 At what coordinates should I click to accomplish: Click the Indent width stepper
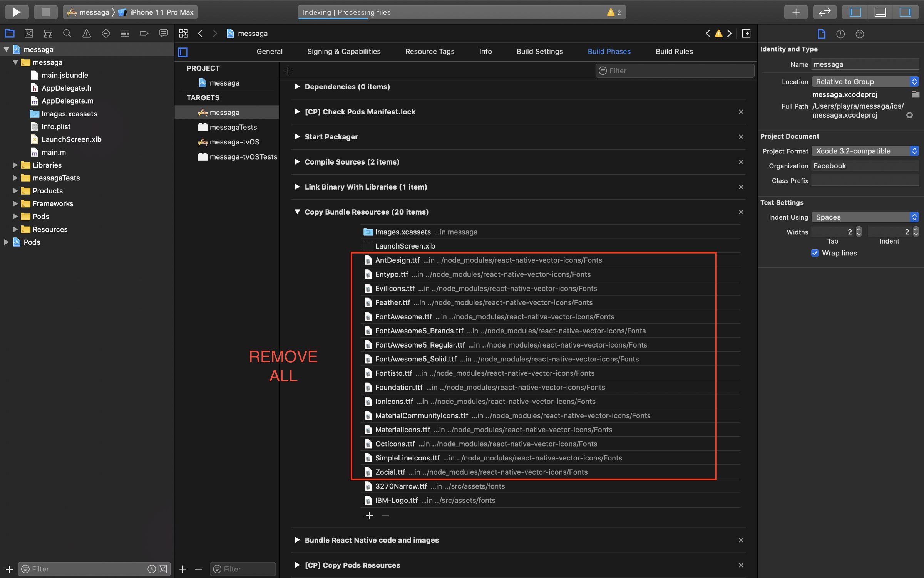point(916,232)
